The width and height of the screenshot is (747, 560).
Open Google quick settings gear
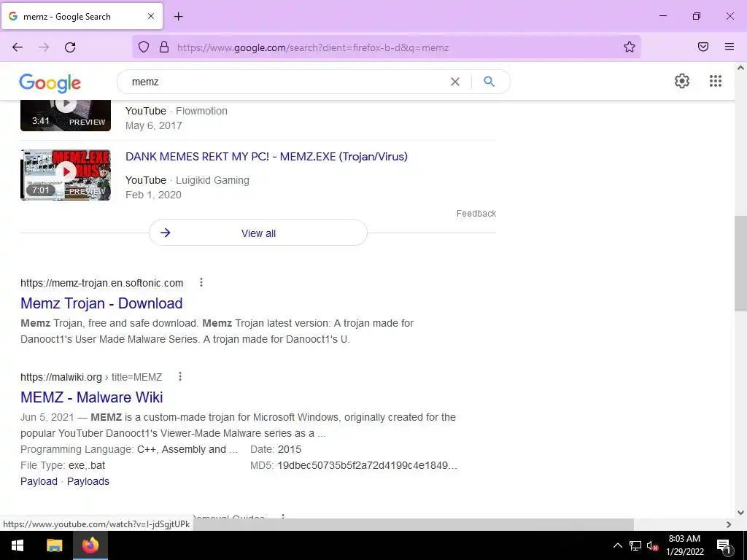click(x=682, y=81)
